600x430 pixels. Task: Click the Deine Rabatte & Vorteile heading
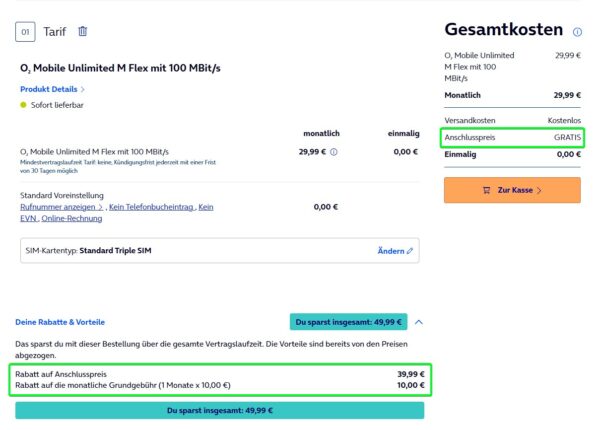pyautogui.click(x=60, y=322)
